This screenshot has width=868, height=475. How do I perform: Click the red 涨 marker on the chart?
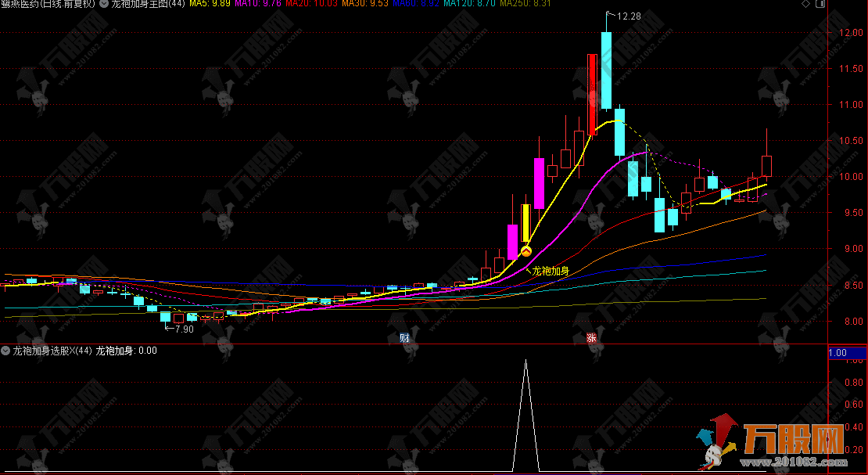pos(592,338)
